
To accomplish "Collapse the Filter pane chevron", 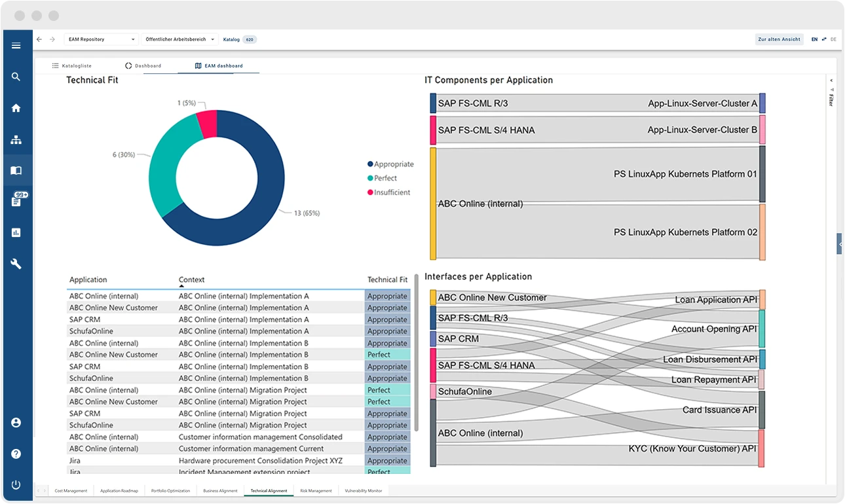I will coord(831,81).
